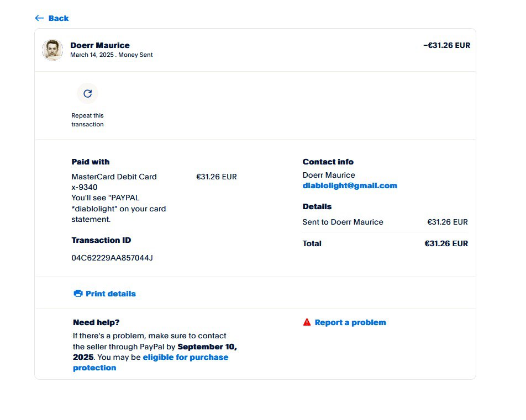This screenshot has height=420, width=526.
Task: Click the MasterCard Debit Card text
Action: (114, 177)
